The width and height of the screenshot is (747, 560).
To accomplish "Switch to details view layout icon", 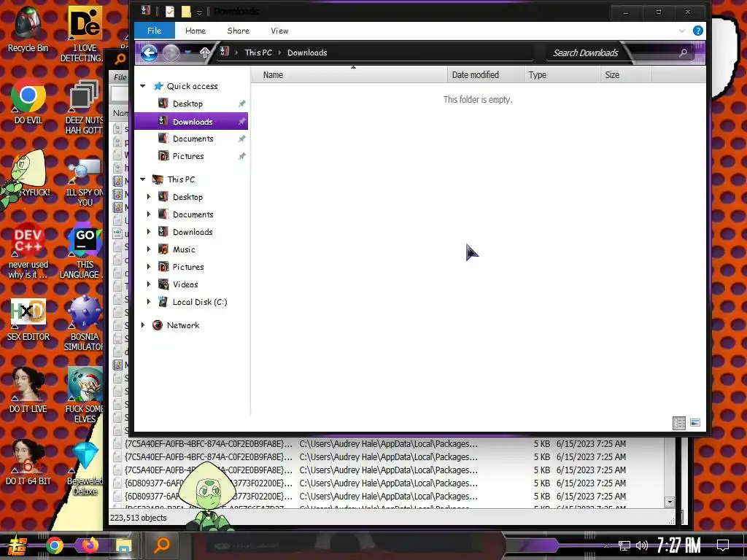I will pos(679,423).
